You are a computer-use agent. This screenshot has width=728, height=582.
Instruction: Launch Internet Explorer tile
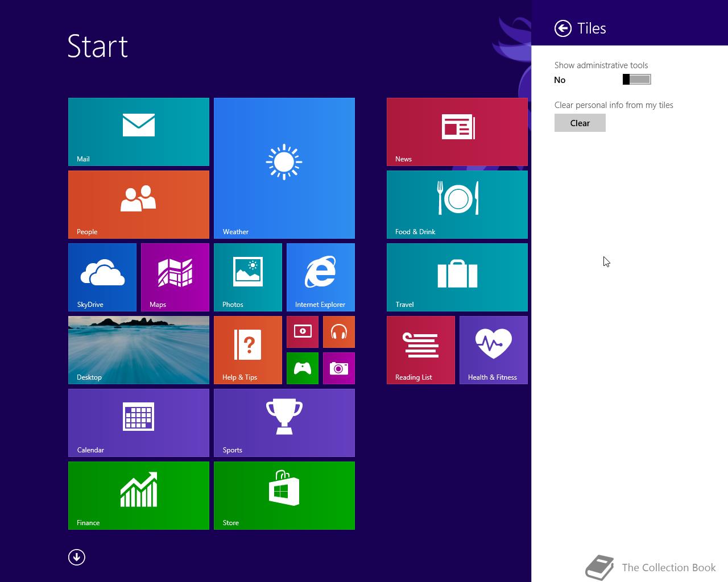[321, 277]
